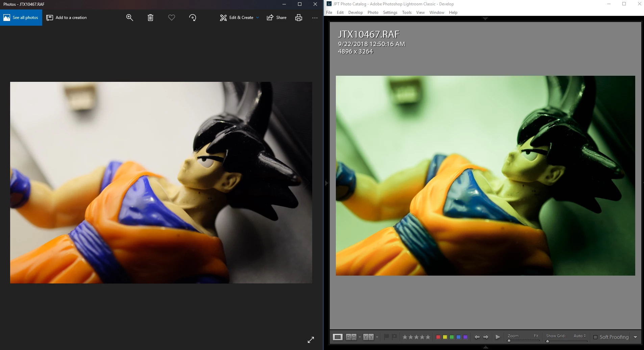Click the 4896 x 3264 dimensions text
Image resolution: width=644 pixels, height=350 pixels.
click(355, 51)
